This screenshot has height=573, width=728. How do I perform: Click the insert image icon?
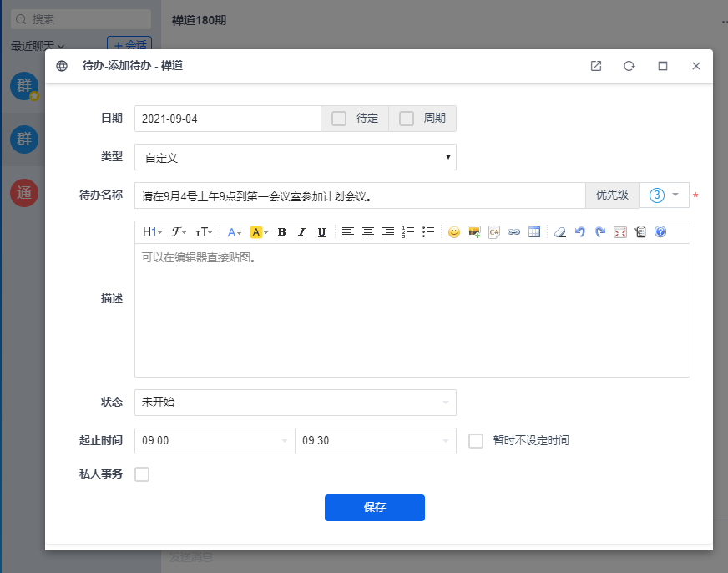[x=474, y=232]
